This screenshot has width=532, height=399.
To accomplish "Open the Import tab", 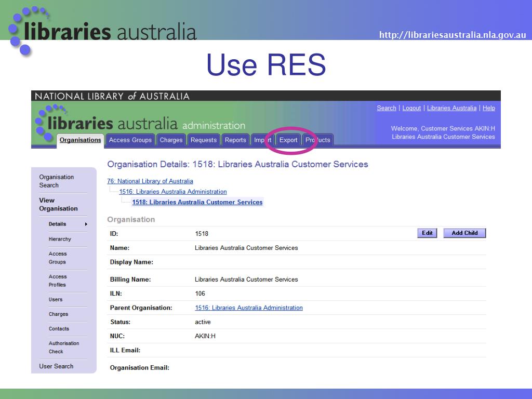I will tap(262, 140).
